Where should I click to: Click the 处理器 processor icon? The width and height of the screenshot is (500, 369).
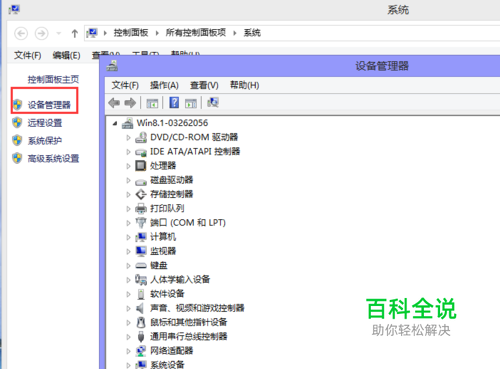(x=141, y=166)
